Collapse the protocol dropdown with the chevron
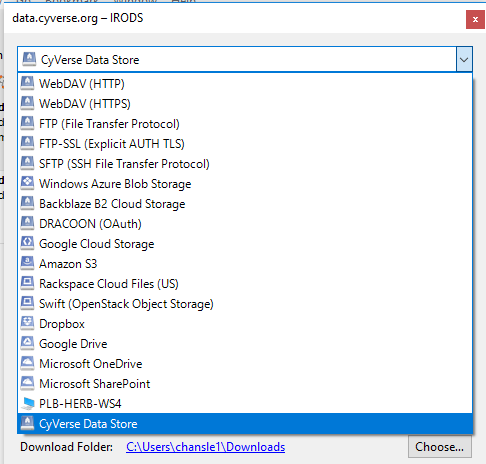486x464 pixels. click(464, 60)
